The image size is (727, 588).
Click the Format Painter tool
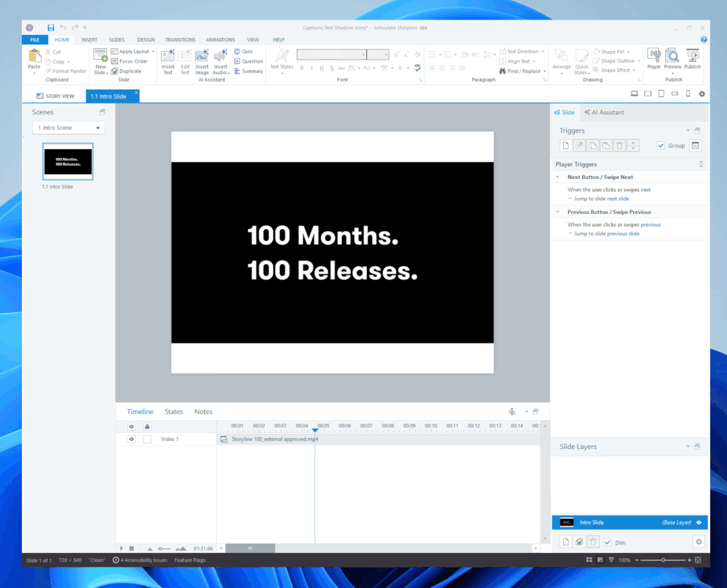click(x=65, y=71)
